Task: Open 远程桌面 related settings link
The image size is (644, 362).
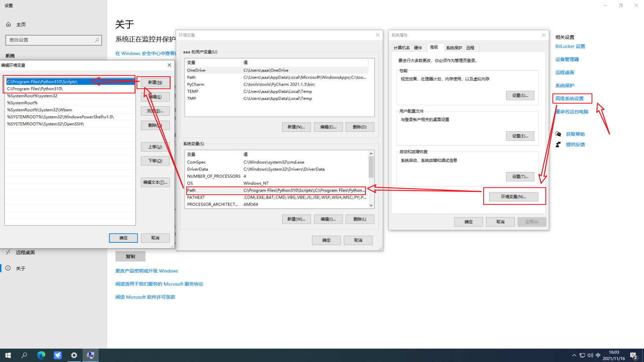Action: 565,72
